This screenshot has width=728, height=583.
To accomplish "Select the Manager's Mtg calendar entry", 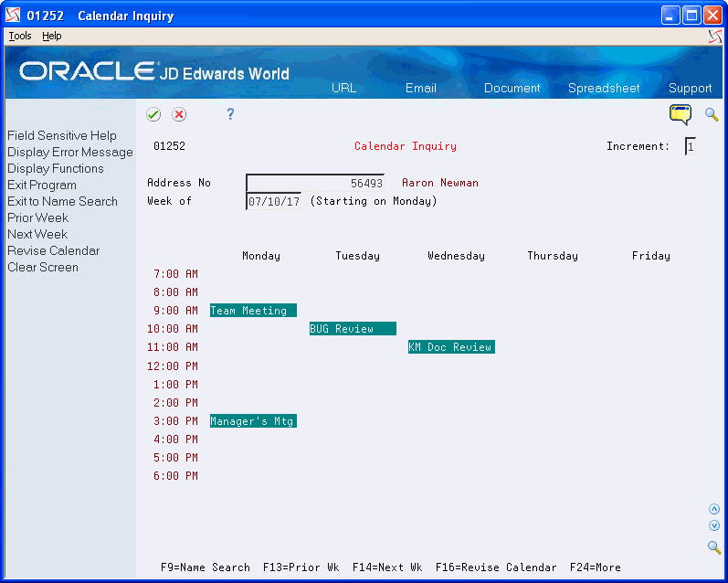I will click(253, 421).
